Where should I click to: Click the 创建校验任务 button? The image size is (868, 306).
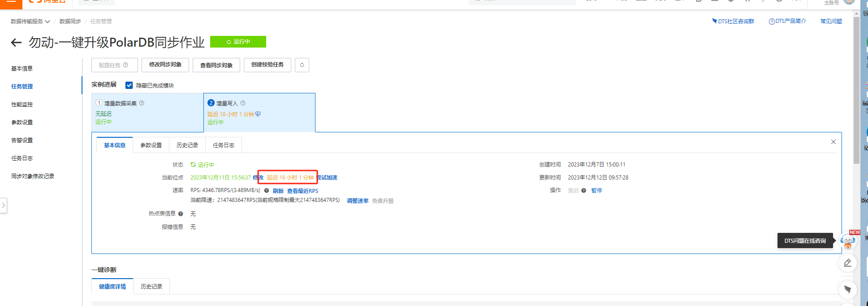[268, 65]
